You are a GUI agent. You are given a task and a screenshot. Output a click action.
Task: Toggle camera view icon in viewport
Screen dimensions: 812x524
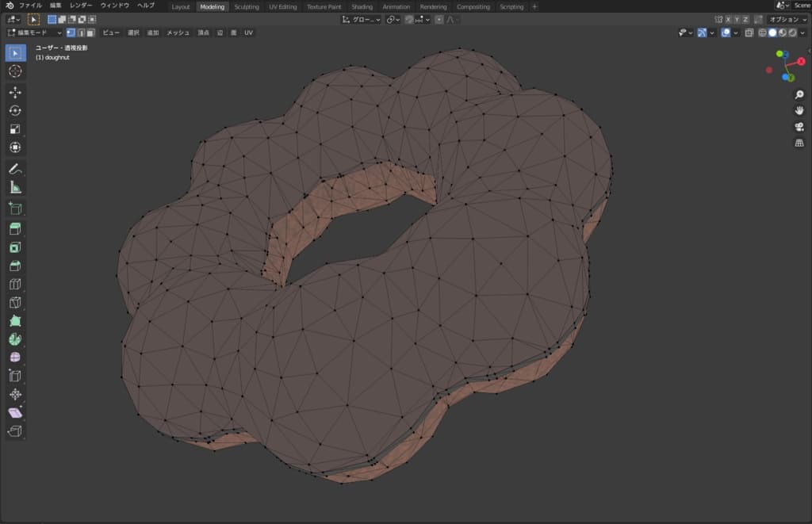point(799,127)
